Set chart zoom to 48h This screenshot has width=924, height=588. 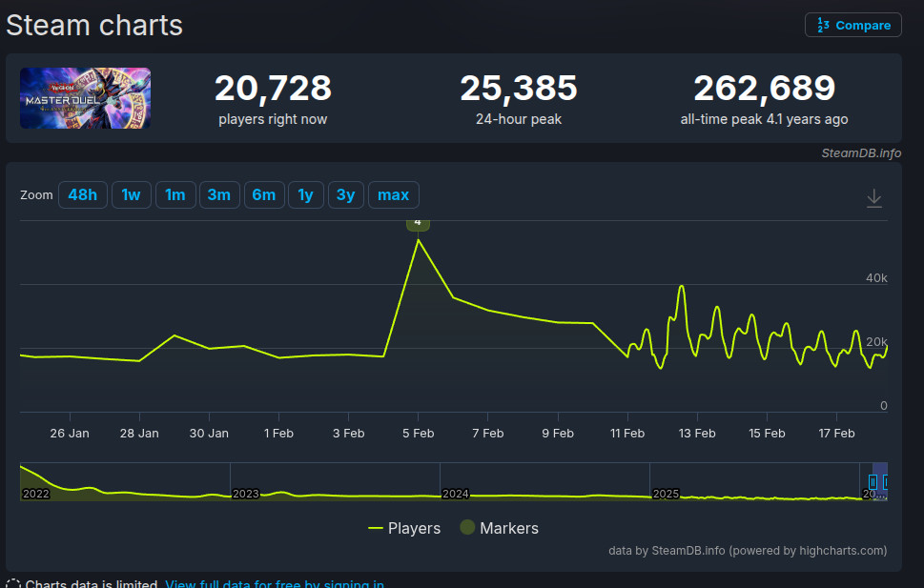pos(83,195)
